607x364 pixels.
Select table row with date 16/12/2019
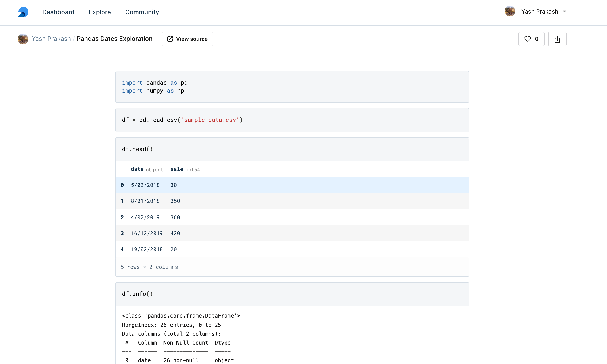(x=292, y=233)
